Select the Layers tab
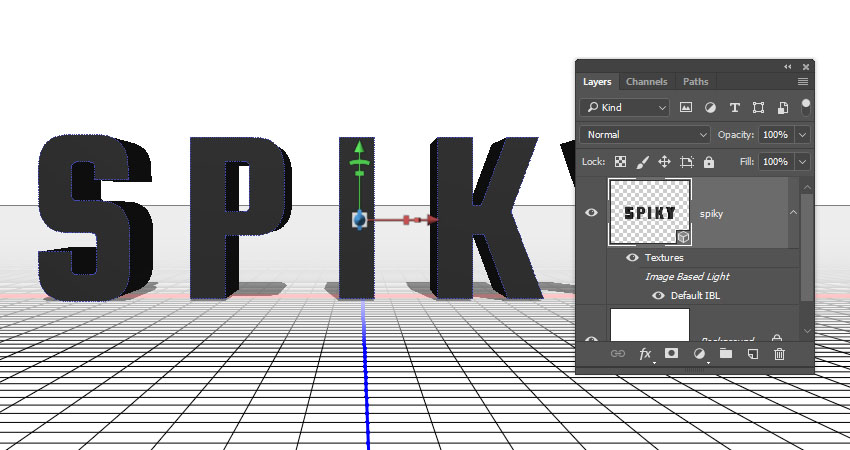 [x=597, y=82]
